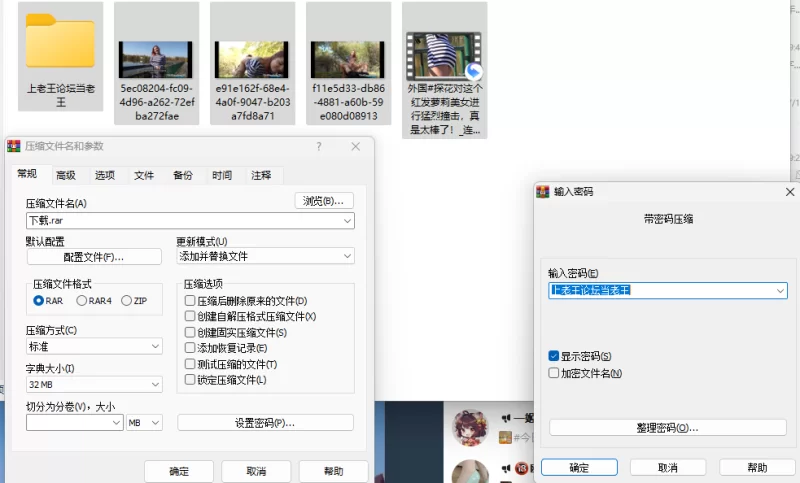The image size is (800, 483).
Task: Click WinRAR icon in 输入密码 title bar
Action: coord(543,192)
